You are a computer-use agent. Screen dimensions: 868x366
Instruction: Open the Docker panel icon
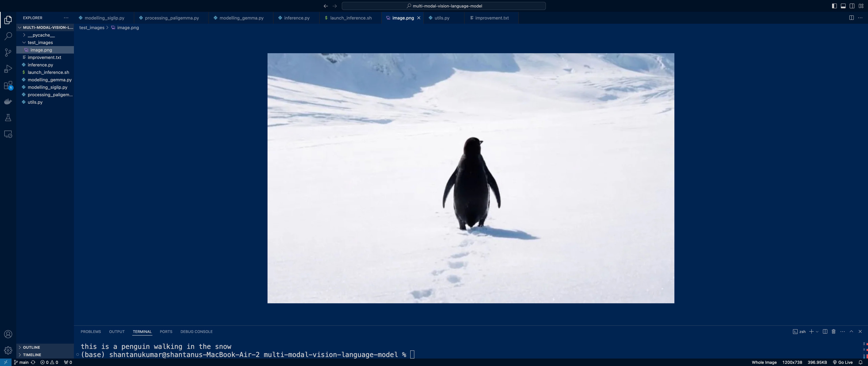pos(8,101)
